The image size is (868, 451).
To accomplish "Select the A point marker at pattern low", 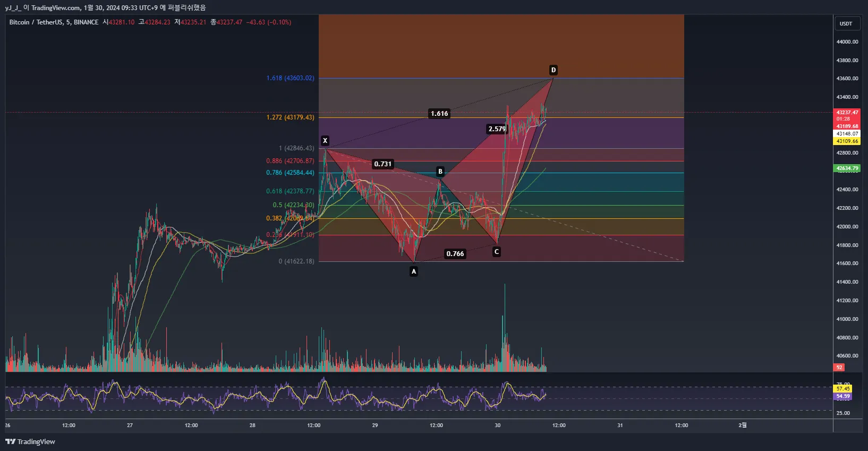I will (x=414, y=271).
